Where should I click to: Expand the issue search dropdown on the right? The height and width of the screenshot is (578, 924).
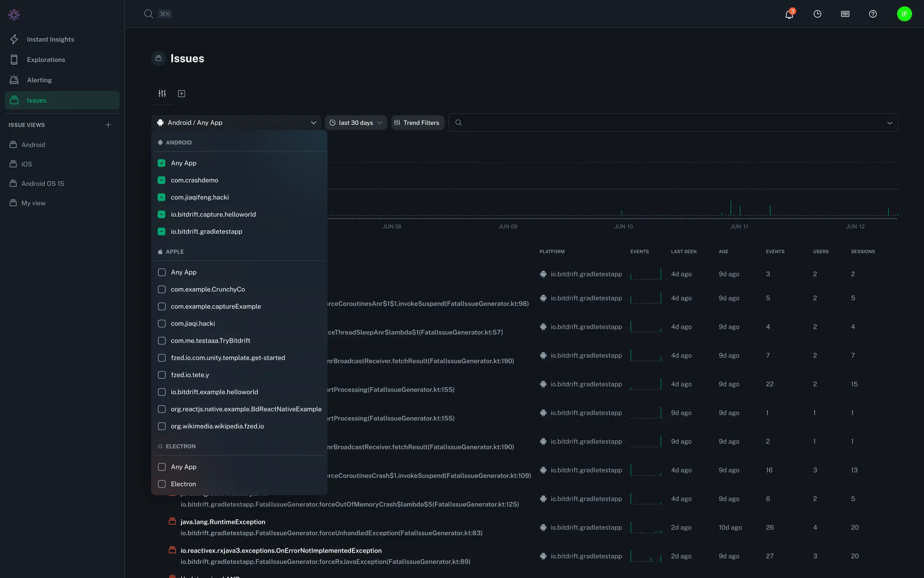[890, 123]
